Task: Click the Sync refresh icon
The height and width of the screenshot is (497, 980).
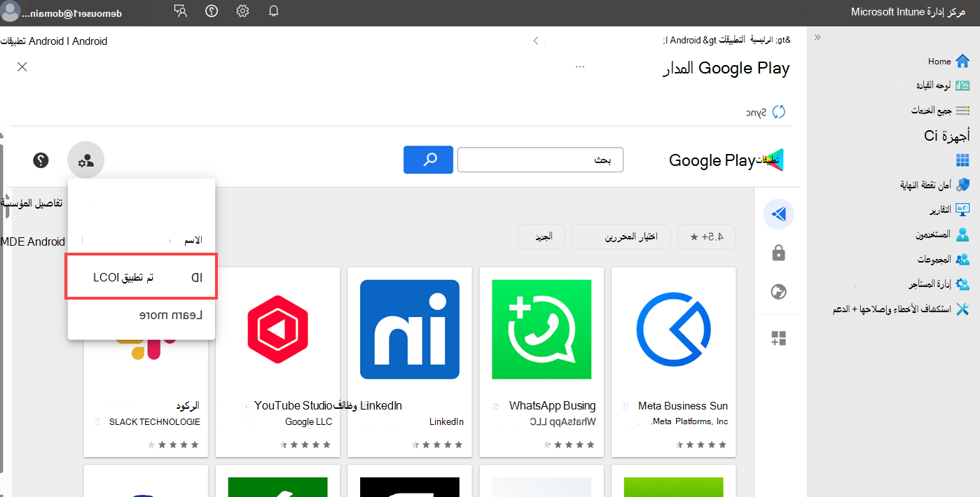Action: coord(778,112)
